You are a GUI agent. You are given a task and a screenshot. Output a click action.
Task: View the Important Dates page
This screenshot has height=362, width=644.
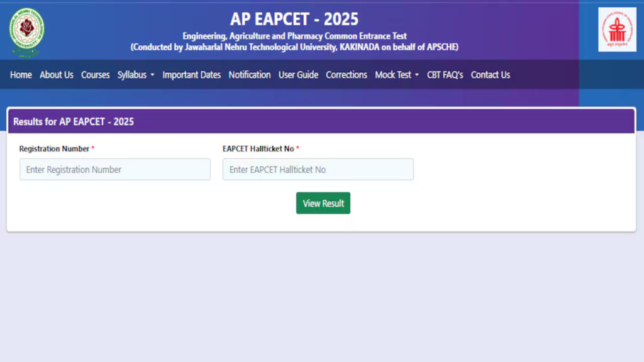click(x=191, y=75)
